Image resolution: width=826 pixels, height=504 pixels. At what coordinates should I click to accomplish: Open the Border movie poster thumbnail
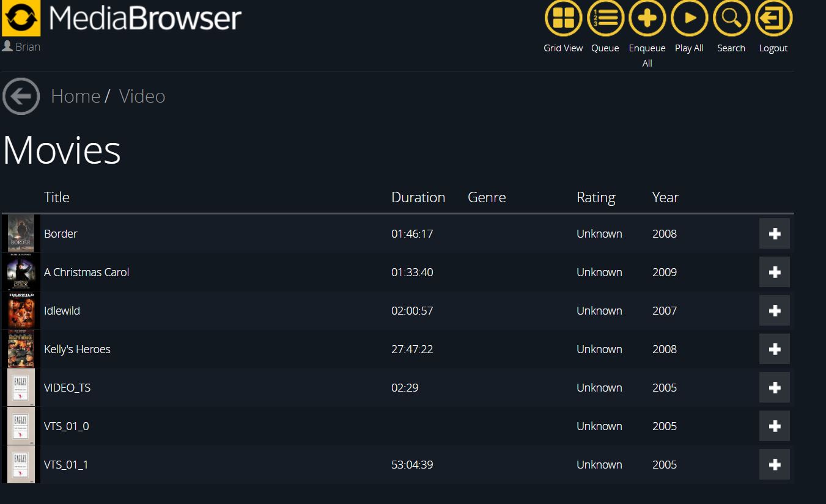21,233
